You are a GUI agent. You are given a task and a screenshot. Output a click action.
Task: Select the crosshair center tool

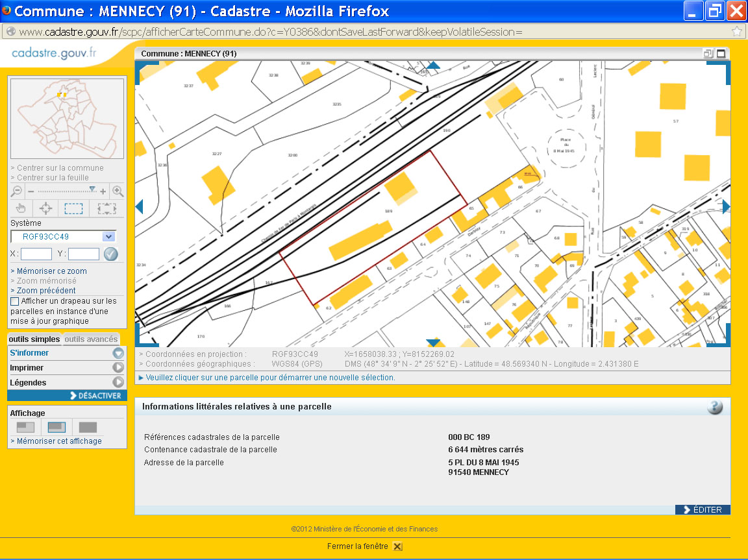click(x=45, y=208)
